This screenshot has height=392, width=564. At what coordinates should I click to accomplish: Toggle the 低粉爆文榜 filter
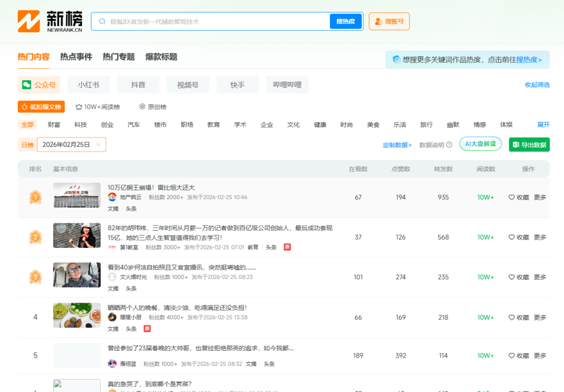point(42,106)
